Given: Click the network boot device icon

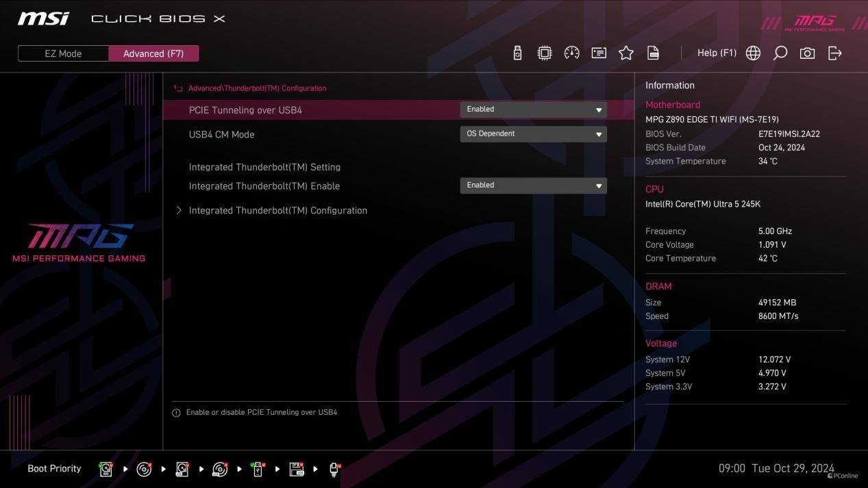Looking at the screenshot, I should click(x=334, y=469).
